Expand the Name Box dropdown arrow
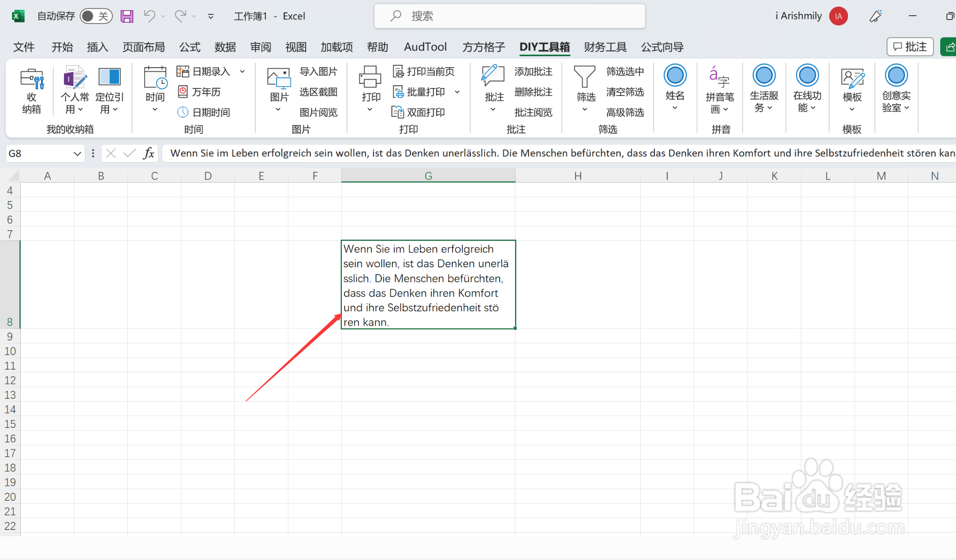 pyautogui.click(x=77, y=153)
